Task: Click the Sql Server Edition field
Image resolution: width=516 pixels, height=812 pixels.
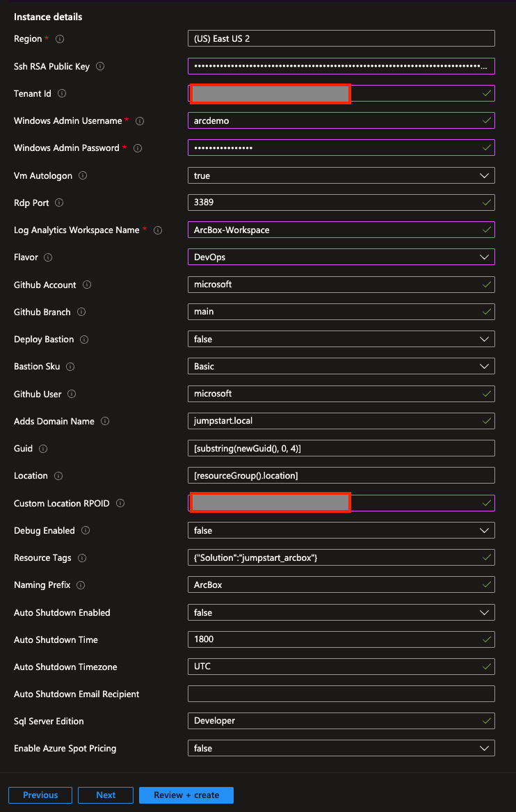Action: tap(341, 721)
